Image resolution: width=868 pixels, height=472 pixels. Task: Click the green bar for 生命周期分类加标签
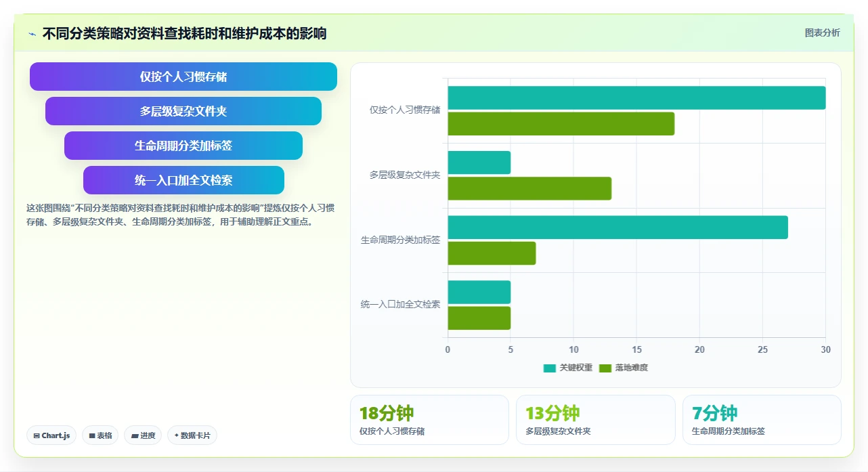[492, 253]
